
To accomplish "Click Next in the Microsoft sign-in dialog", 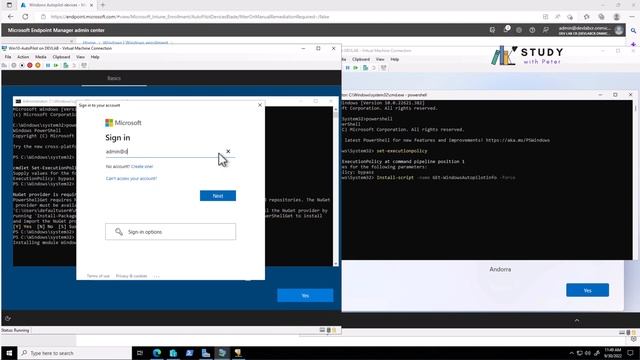I will (218, 196).
